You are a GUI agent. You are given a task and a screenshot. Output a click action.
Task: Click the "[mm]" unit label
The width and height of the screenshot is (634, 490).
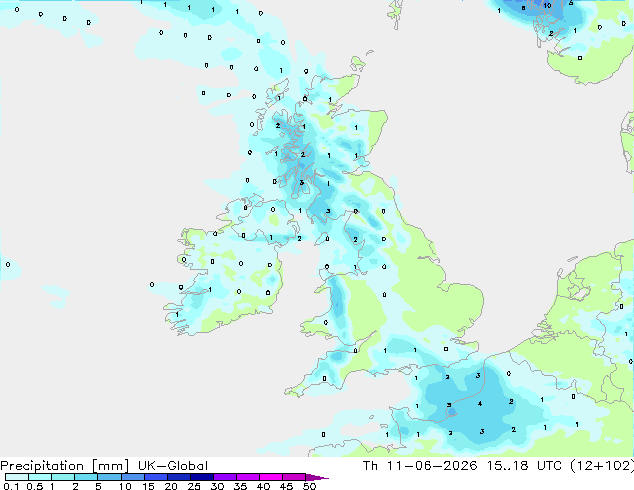coord(110,466)
